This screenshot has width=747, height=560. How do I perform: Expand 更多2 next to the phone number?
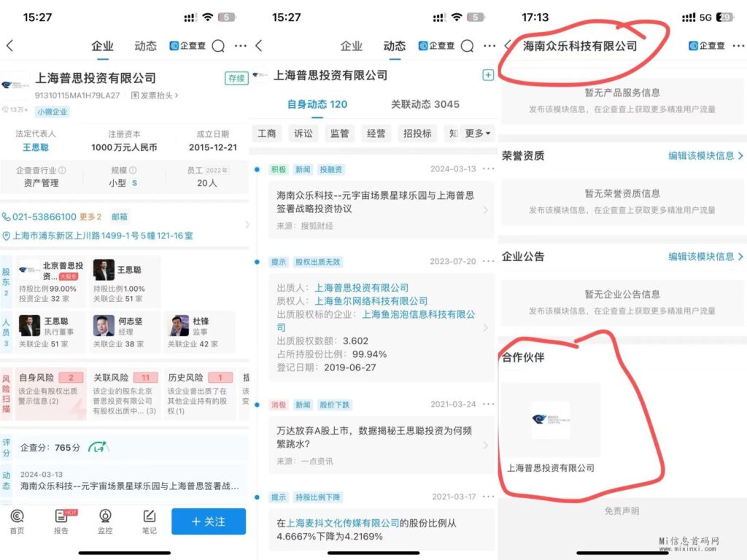pyautogui.click(x=90, y=217)
